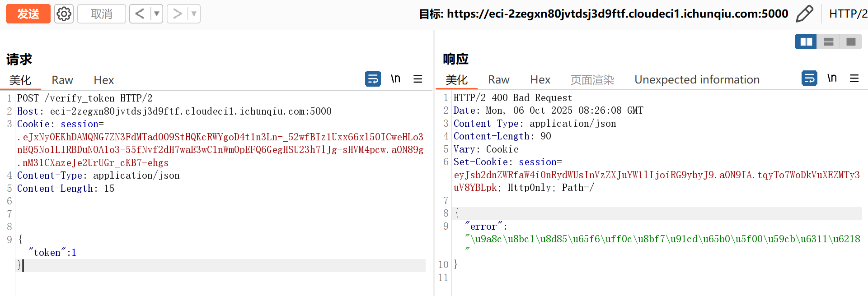Edit target with the pencil icon

[x=804, y=14]
